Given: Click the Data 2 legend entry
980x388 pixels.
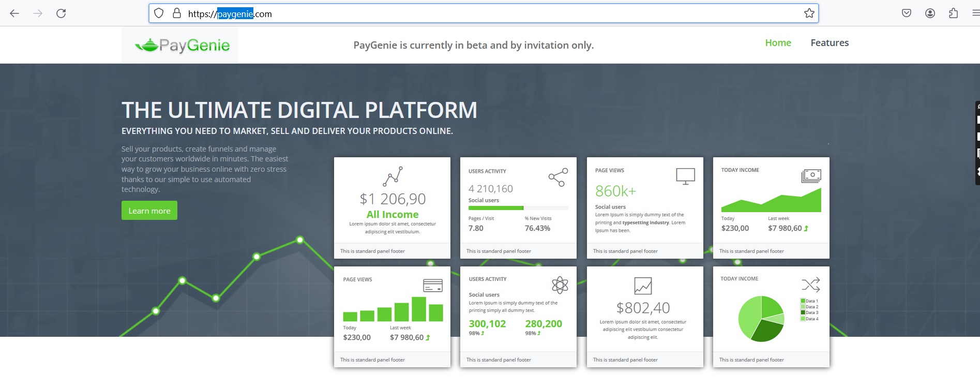Looking at the screenshot, I should coord(810,307).
